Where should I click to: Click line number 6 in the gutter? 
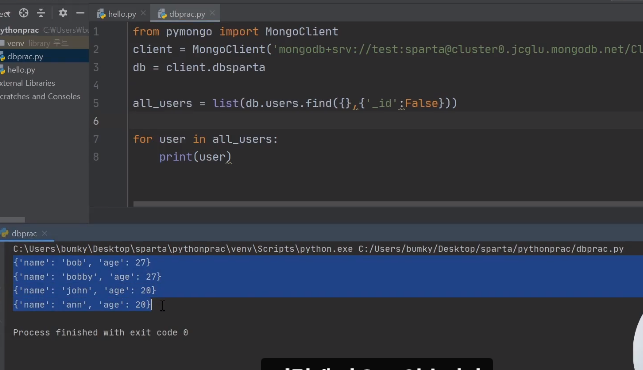(x=96, y=121)
